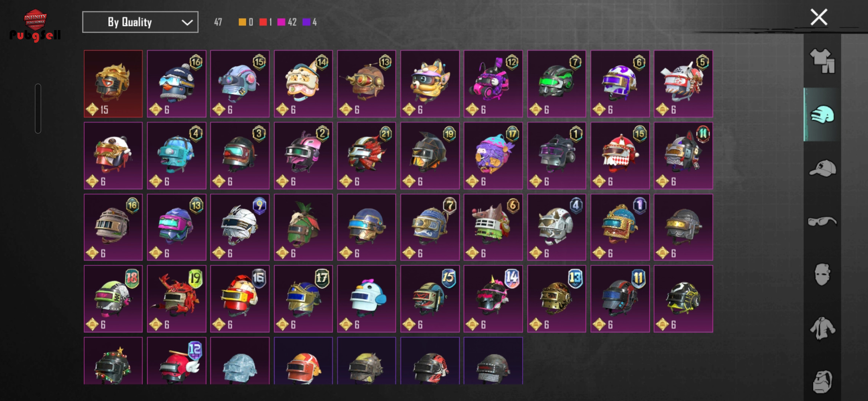Screen dimensions: 868x401
Task: Filter by pink quality count 42
Action: [x=287, y=22]
